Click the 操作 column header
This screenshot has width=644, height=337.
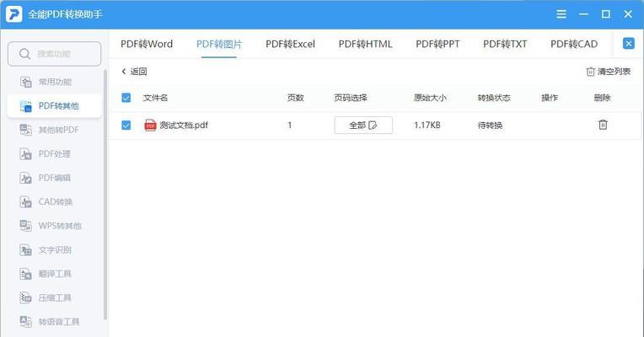point(550,98)
